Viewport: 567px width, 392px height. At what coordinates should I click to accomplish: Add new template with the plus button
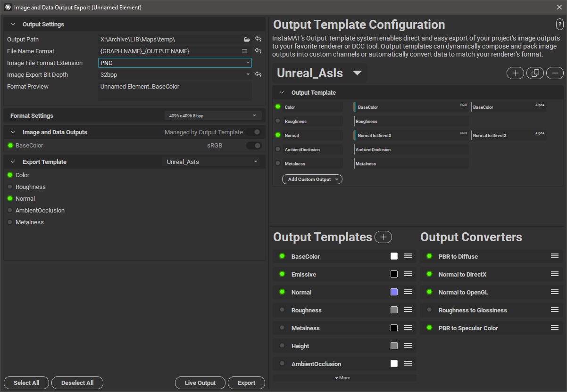pos(515,73)
